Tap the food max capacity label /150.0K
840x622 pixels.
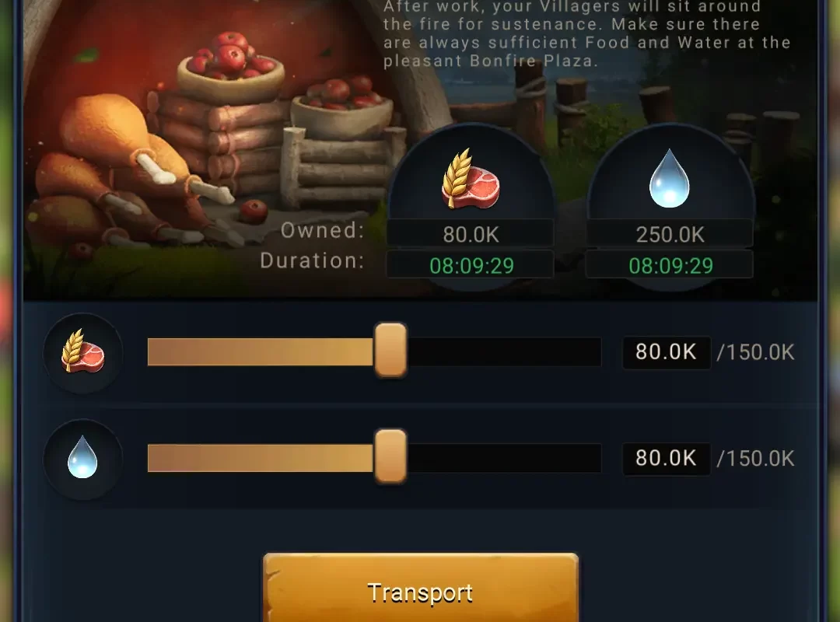(755, 352)
